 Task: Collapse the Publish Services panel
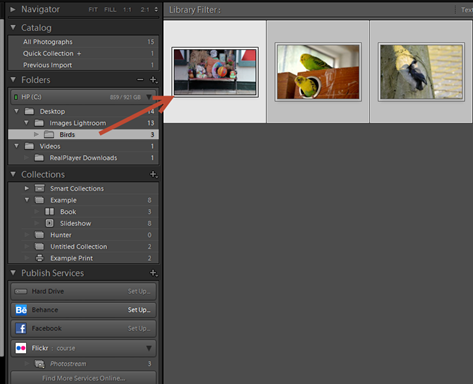(x=13, y=273)
